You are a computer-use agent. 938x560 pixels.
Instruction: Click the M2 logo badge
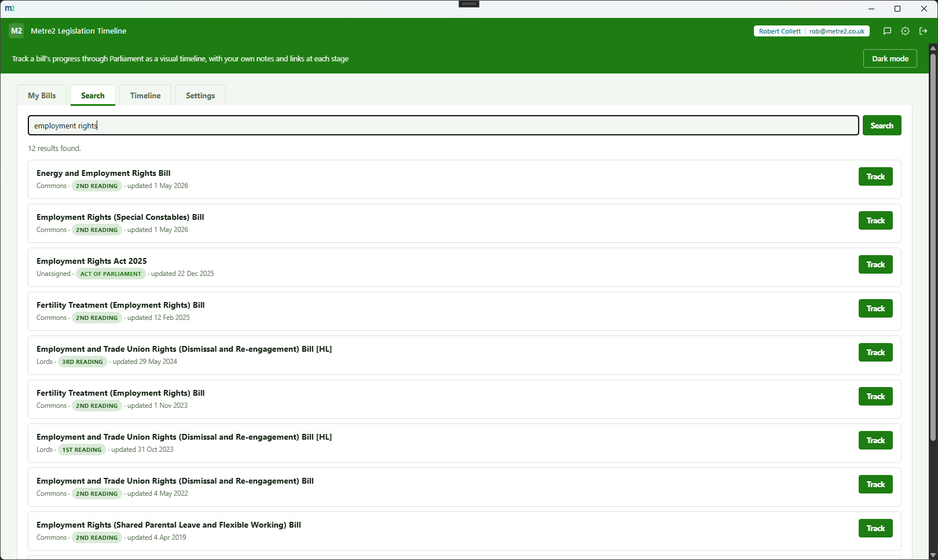pos(16,31)
